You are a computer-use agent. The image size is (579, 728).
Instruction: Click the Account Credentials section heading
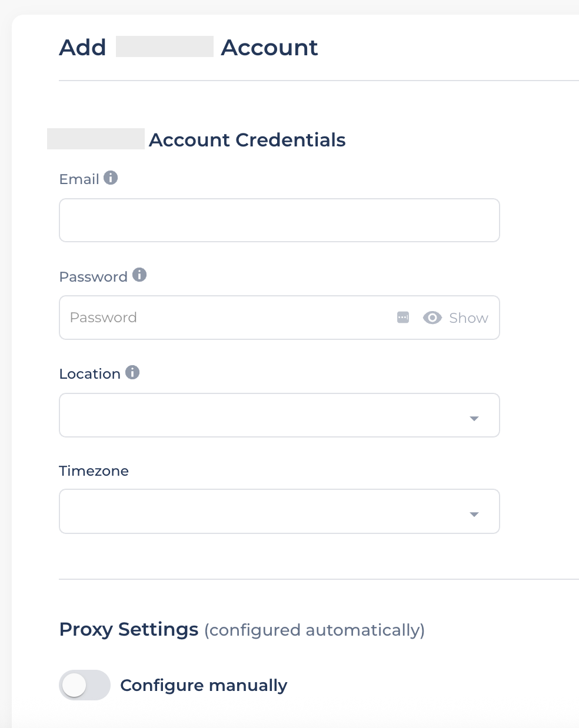(x=247, y=140)
